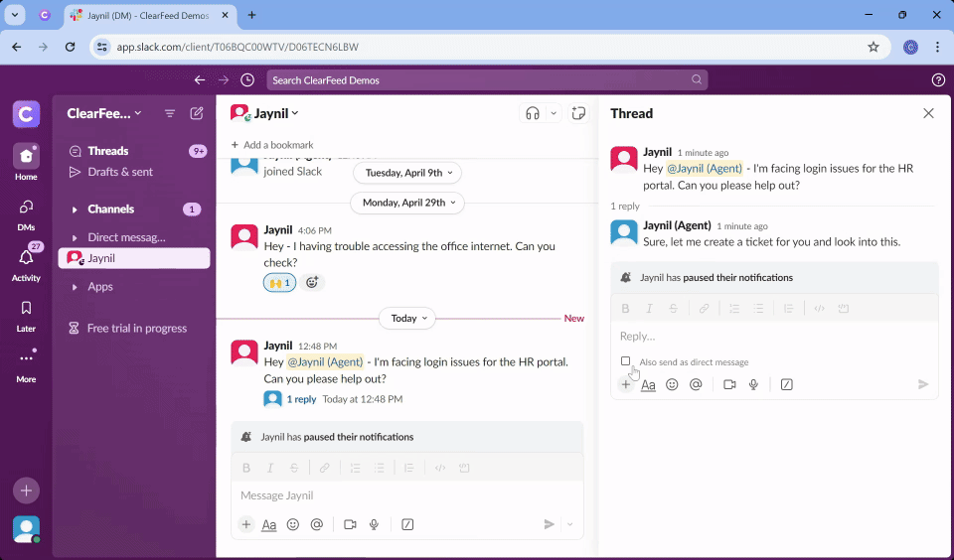Toggle the raised hands reaction on message

pos(279,283)
